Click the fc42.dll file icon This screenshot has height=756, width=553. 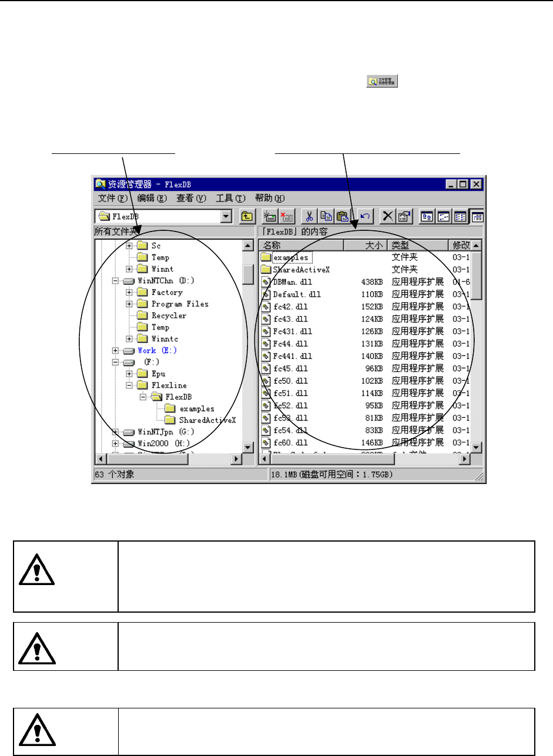[266, 307]
